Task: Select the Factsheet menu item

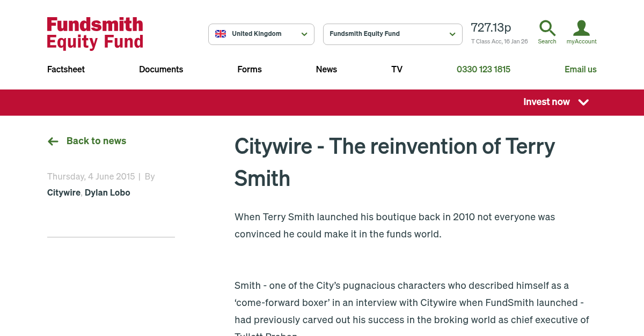Action: click(65, 70)
